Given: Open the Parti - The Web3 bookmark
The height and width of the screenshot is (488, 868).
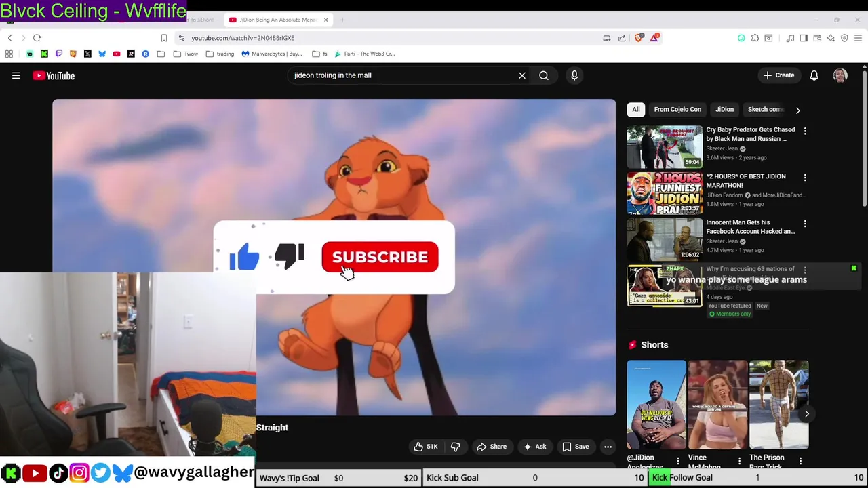Looking at the screenshot, I should pos(364,54).
